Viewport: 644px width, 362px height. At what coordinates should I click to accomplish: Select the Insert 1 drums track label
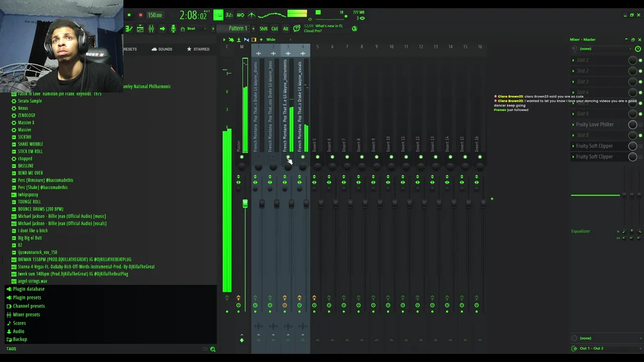[256, 106]
